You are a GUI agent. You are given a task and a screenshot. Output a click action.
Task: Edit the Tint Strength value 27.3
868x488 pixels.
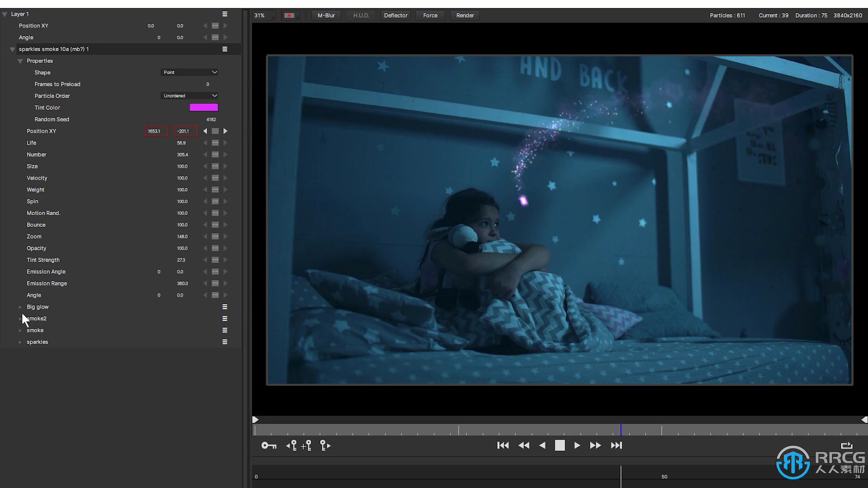(x=181, y=260)
